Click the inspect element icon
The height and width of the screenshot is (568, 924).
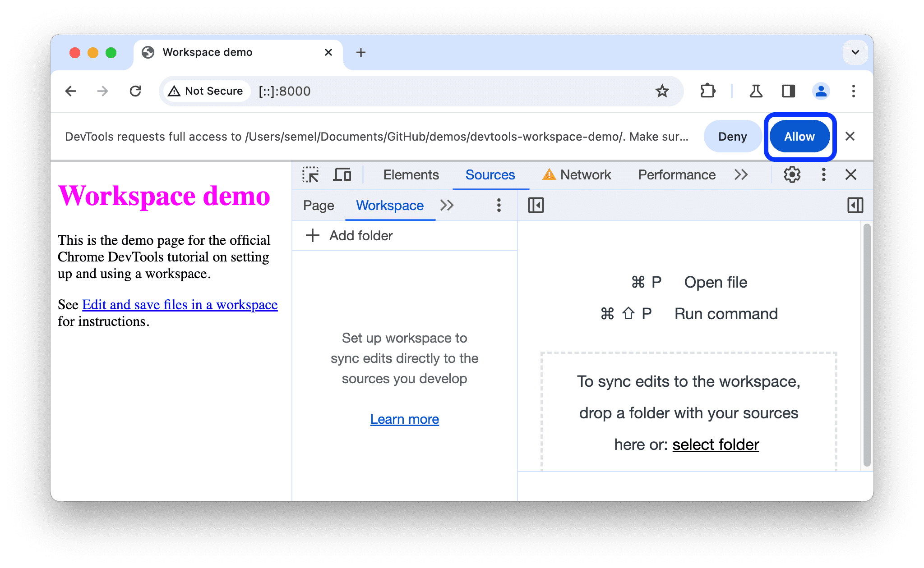[x=311, y=175]
